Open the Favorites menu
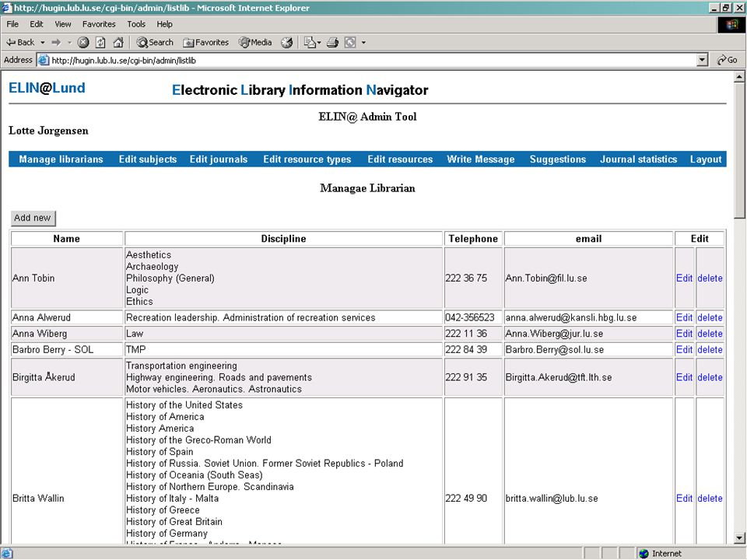The width and height of the screenshot is (747, 560). 99,24
